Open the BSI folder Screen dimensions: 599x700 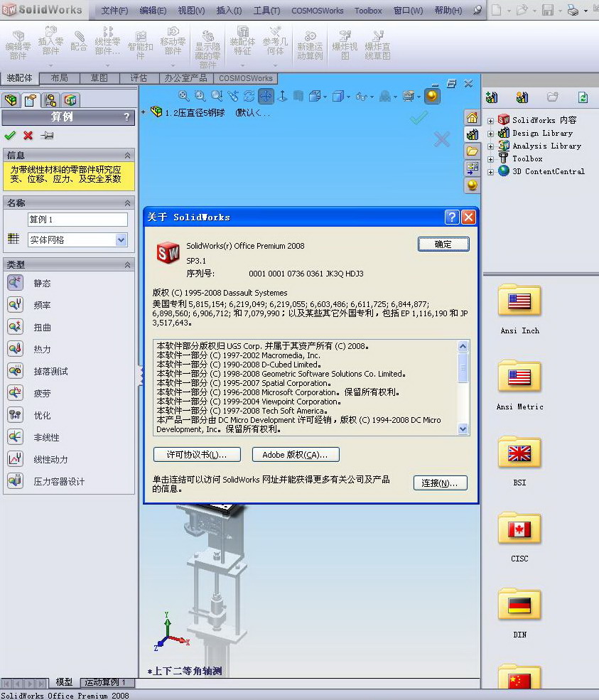pos(519,461)
